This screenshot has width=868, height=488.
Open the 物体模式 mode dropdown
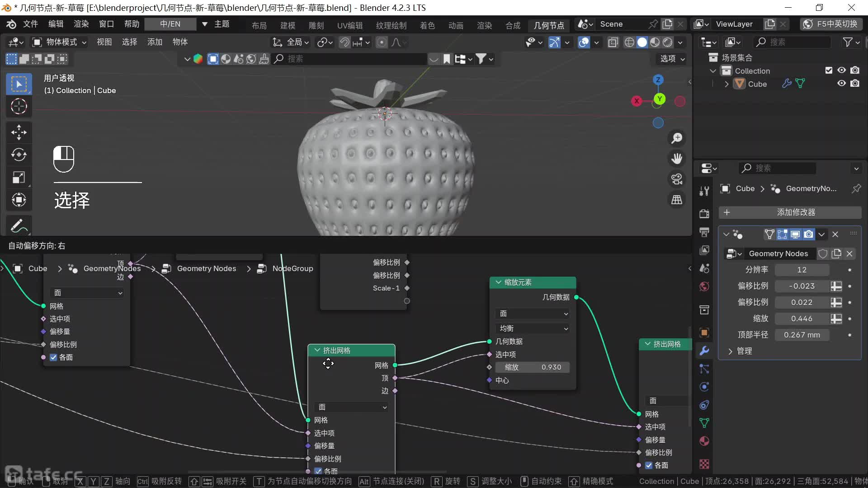pyautogui.click(x=59, y=42)
